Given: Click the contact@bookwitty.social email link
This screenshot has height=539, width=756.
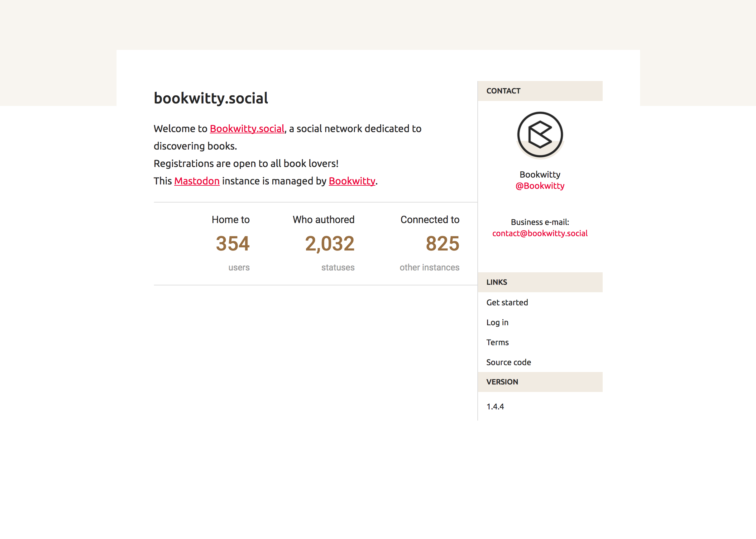Looking at the screenshot, I should pos(540,233).
